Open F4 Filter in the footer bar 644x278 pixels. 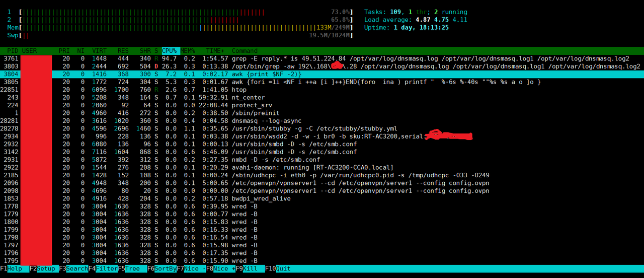[103, 269]
